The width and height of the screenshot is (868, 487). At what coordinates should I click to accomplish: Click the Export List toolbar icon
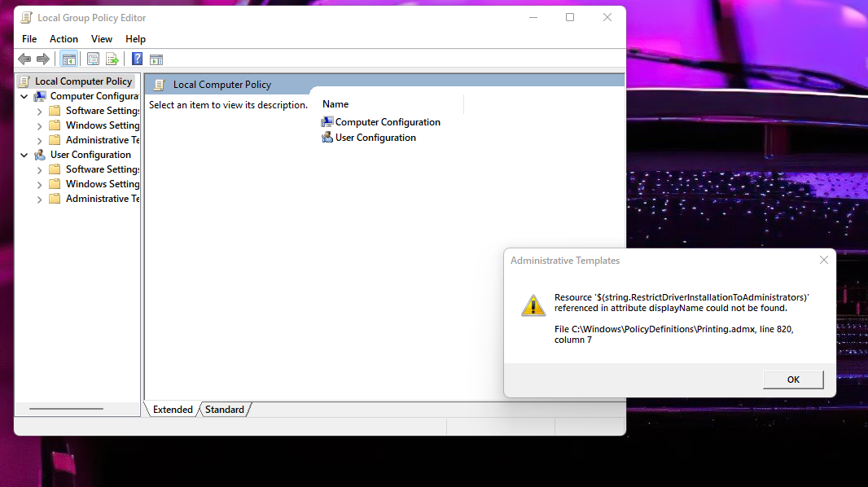[x=112, y=59]
